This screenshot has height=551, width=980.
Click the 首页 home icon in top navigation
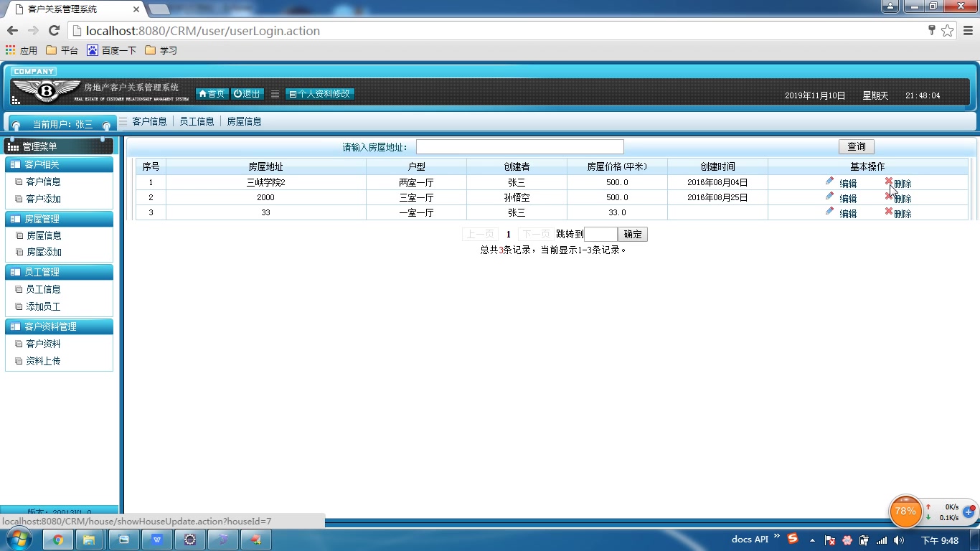pyautogui.click(x=202, y=93)
